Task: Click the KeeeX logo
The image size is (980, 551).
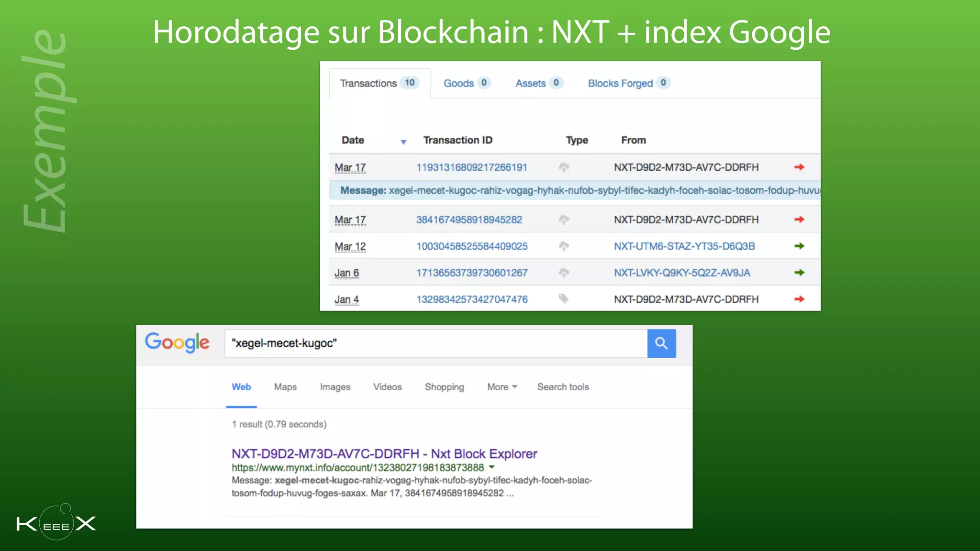Action: 56,522
